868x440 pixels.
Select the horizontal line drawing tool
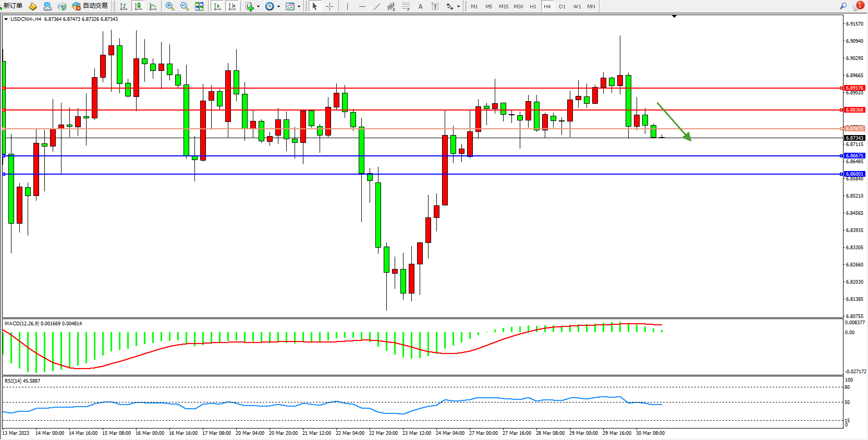[x=362, y=6]
